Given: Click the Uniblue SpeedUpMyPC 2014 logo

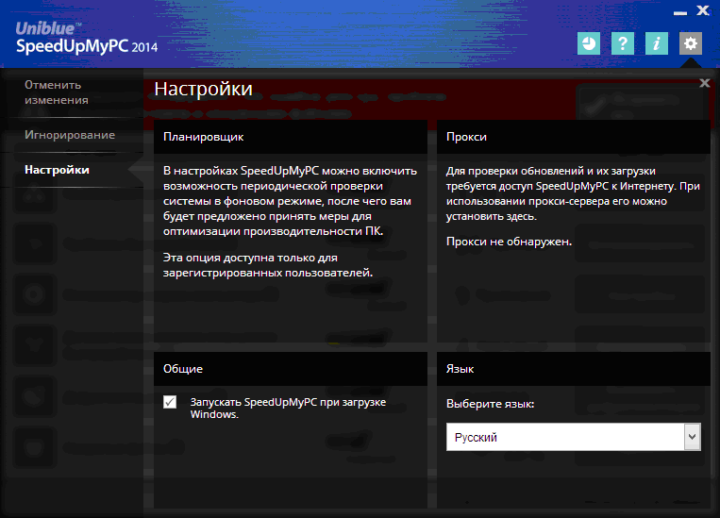Looking at the screenshot, I should pos(86,36).
